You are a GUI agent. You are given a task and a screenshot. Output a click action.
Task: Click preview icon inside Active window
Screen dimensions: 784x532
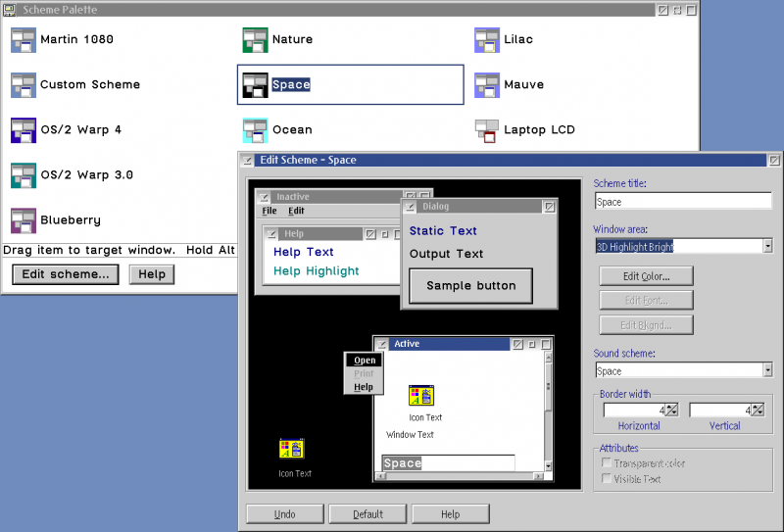(x=421, y=395)
